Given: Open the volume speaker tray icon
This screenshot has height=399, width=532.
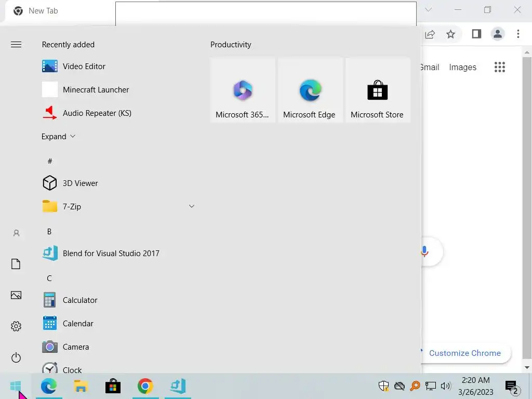Looking at the screenshot, I should pos(445,386).
